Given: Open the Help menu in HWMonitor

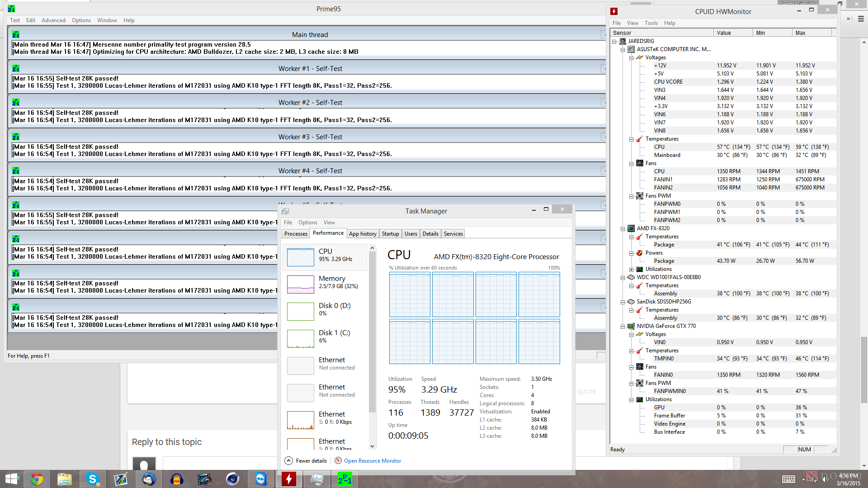Looking at the screenshot, I should (x=670, y=23).
